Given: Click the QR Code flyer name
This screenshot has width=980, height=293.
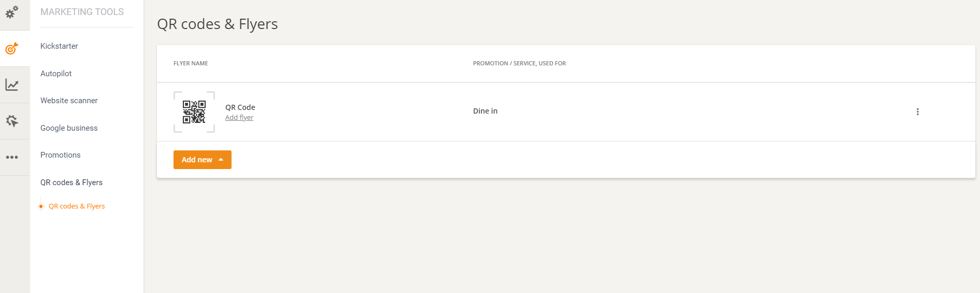Looking at the screenshot, I should pos(240,107).
